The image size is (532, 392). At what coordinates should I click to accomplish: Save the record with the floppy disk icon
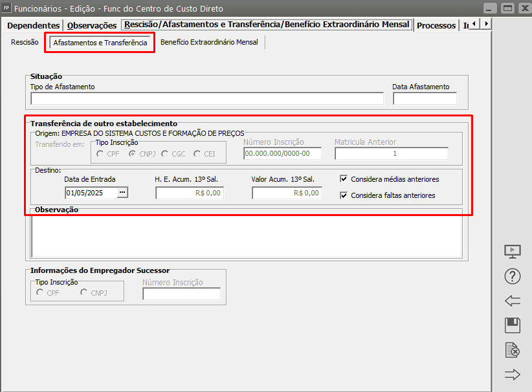(512, 325)
